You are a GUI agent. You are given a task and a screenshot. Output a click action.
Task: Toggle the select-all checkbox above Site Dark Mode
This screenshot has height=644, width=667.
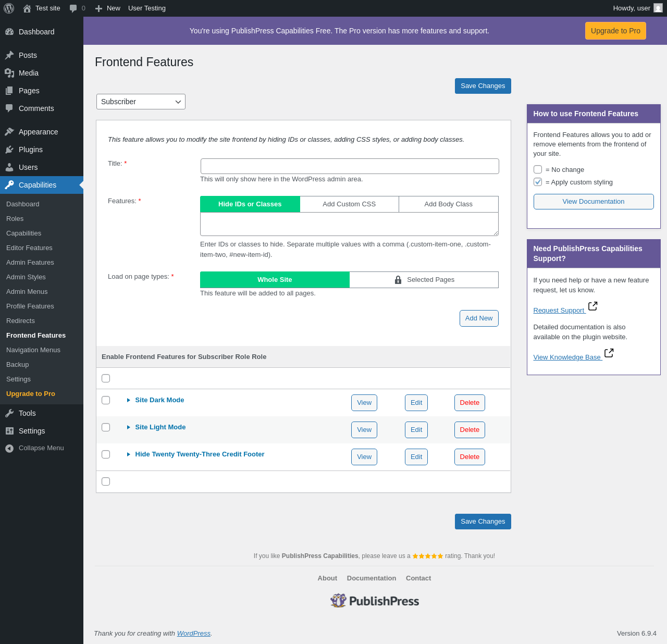[x=106, y=378]
